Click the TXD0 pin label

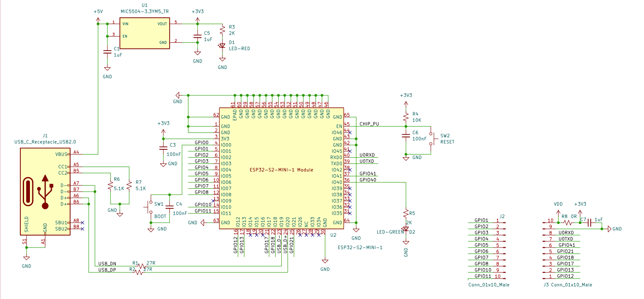pyautogui.click(x=336, y=163)
